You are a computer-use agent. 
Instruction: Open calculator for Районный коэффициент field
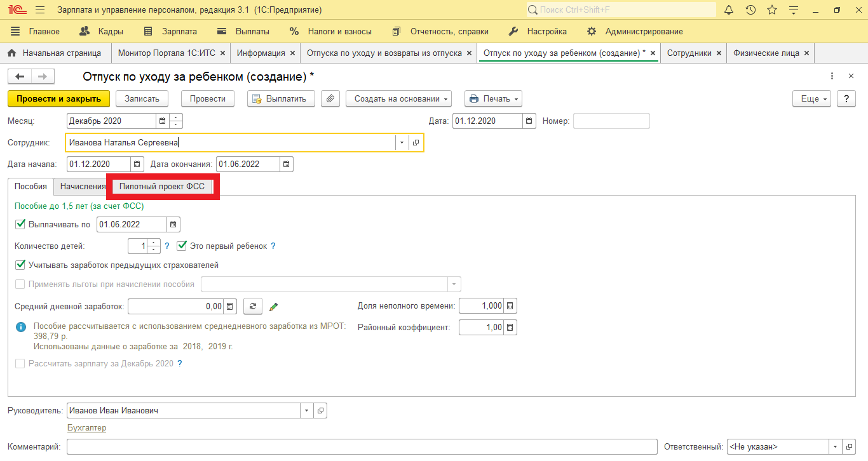[x=510, y=328]
